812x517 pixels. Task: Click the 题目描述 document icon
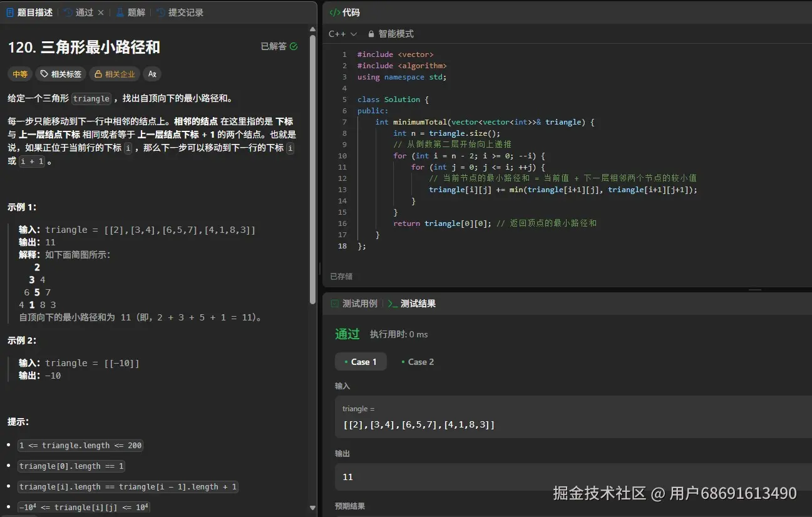[x=10, y=12]
